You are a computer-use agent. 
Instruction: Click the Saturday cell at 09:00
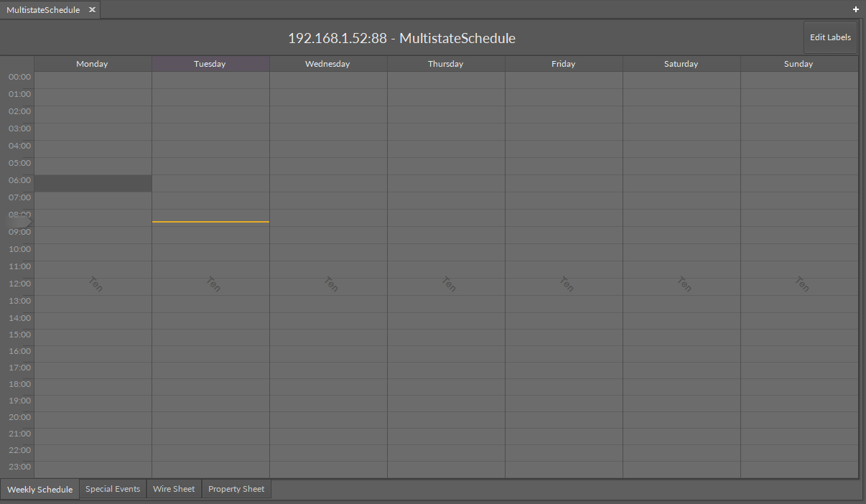click(681, 236)
